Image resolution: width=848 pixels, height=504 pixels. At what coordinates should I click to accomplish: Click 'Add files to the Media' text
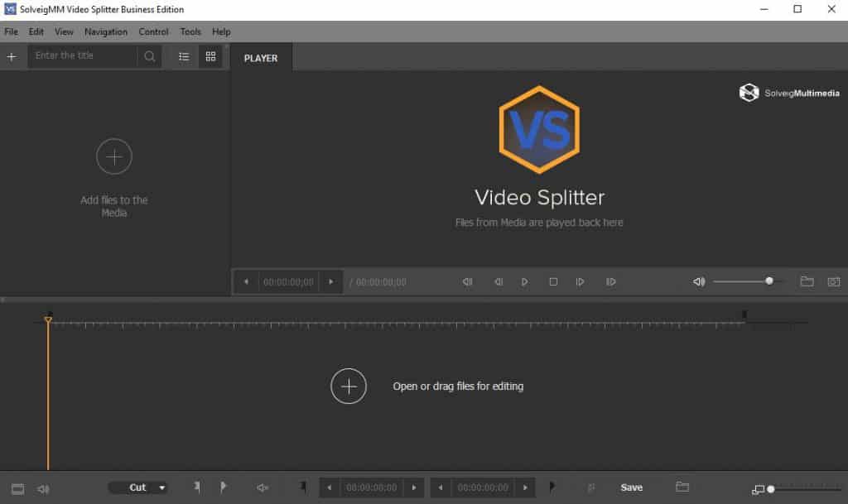[114, 206]
